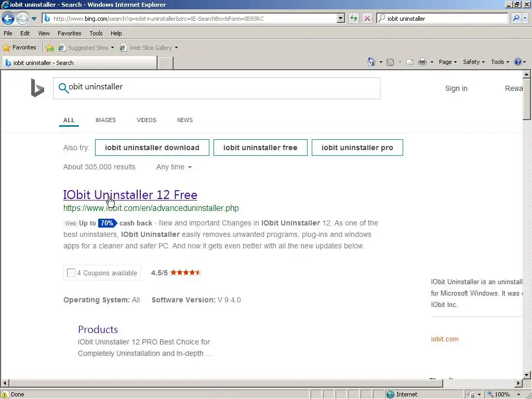This screenshot has height=399, width=532.
Task: Select the ALL results tab
Action: (x=69, y=120)
